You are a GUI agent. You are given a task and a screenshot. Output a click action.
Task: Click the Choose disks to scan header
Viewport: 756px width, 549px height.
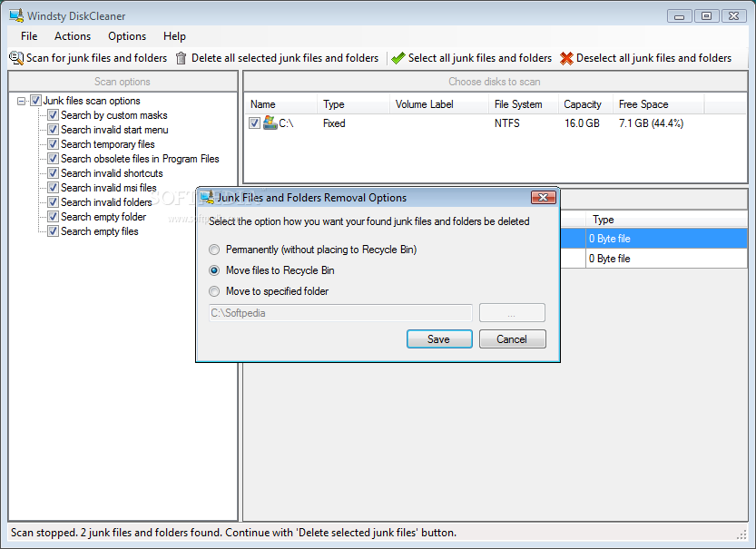coord(495,82)
